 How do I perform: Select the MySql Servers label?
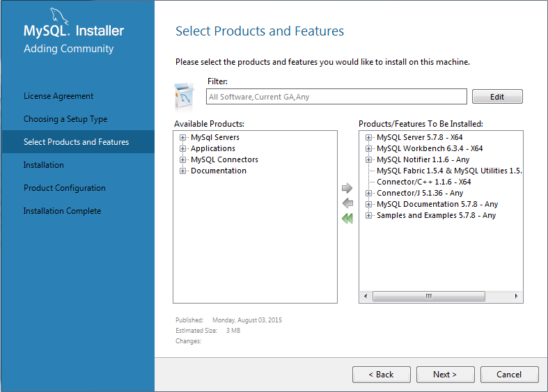click(x=215, y=137)
